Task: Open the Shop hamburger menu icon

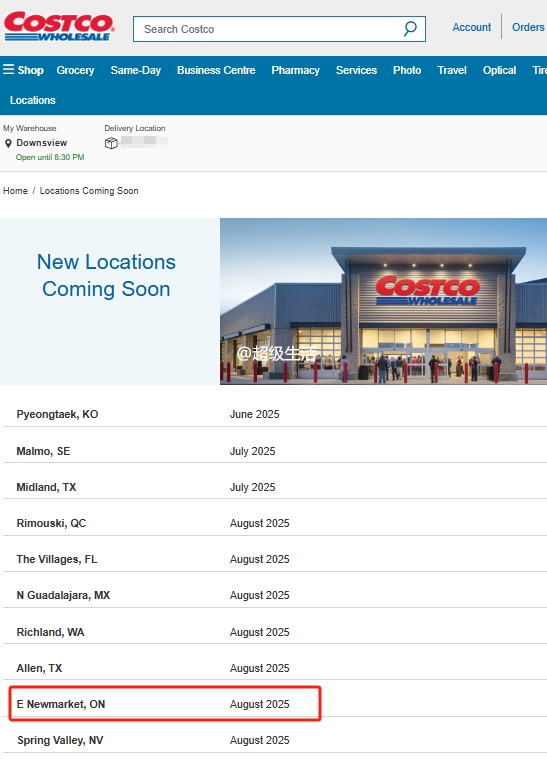Action: point(8,69)
